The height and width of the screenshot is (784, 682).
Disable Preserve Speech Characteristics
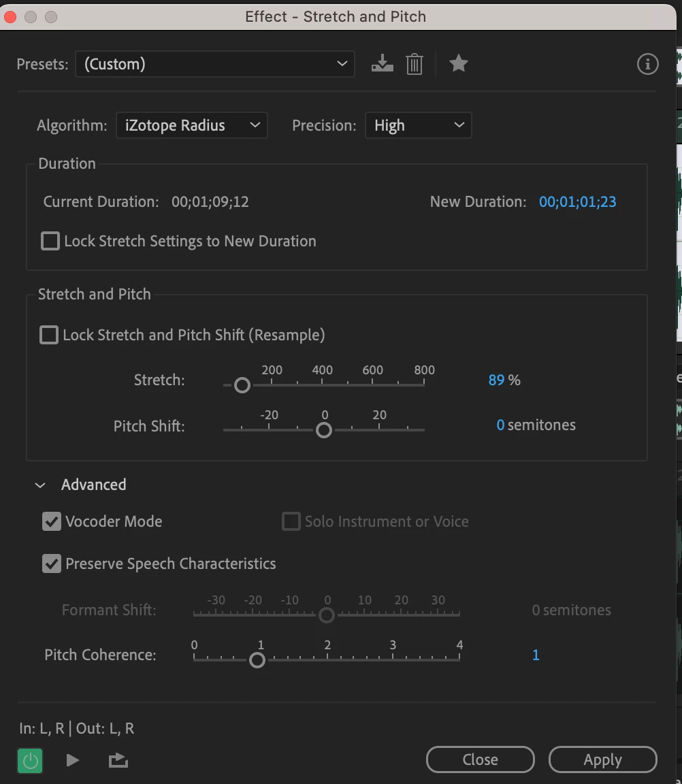tap(52, 564)
